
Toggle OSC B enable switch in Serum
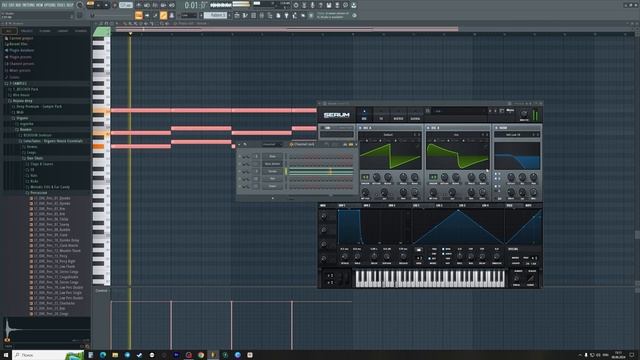(x=428, y=128)
